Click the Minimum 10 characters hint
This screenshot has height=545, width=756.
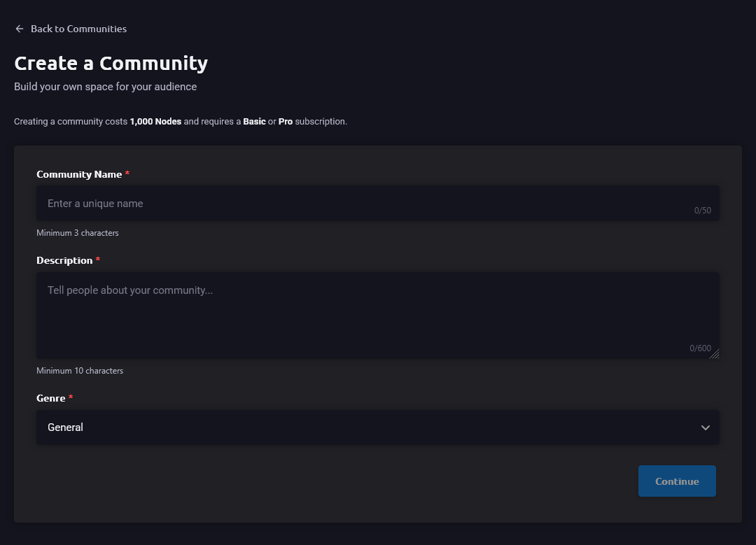coord(80,371)
